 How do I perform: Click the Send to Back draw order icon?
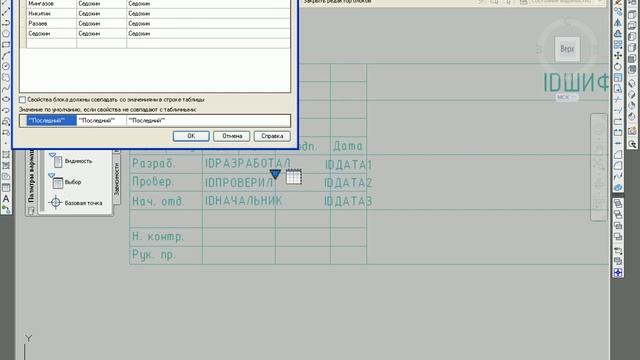[618, 214]
